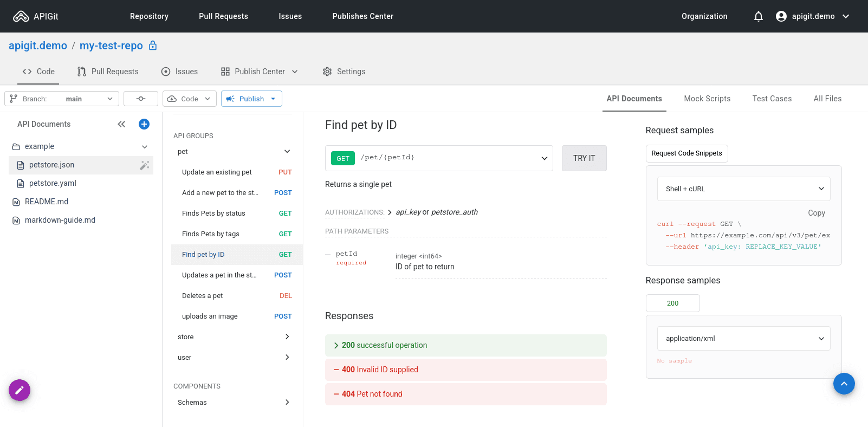Click the private repo lock icon
The width and height of the screenshot is (868, 427).
(x=153, y=46)
